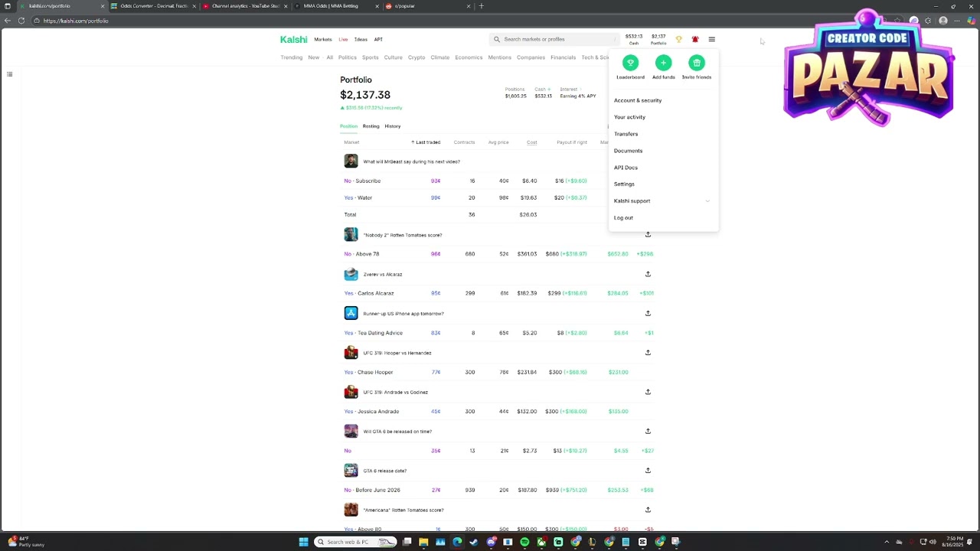Screen dimensions: 980x551
Task: Open Microsoft Edge from the taskbar
Action: click(x=457, y=542)
